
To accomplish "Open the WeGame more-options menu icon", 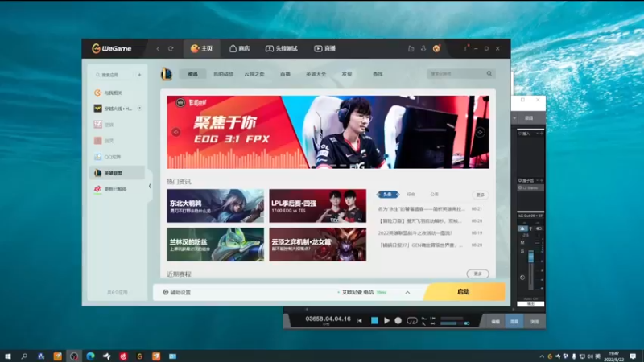I will 466,48.
